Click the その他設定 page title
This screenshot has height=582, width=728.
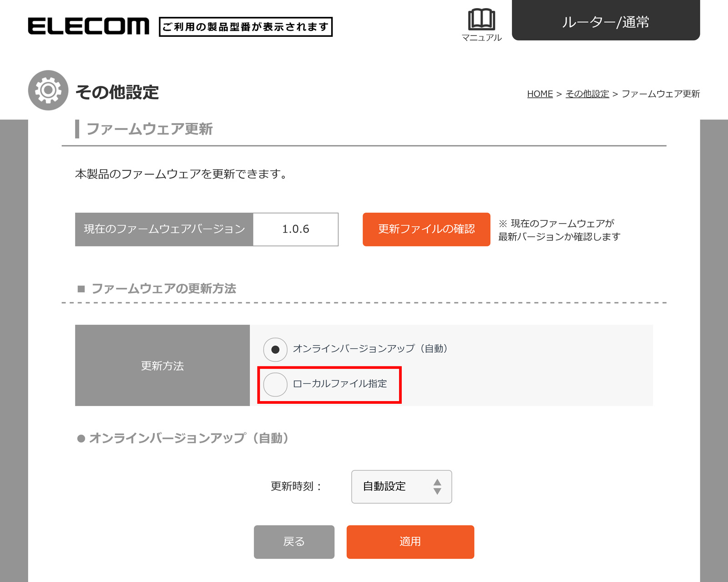click(117, 92)
